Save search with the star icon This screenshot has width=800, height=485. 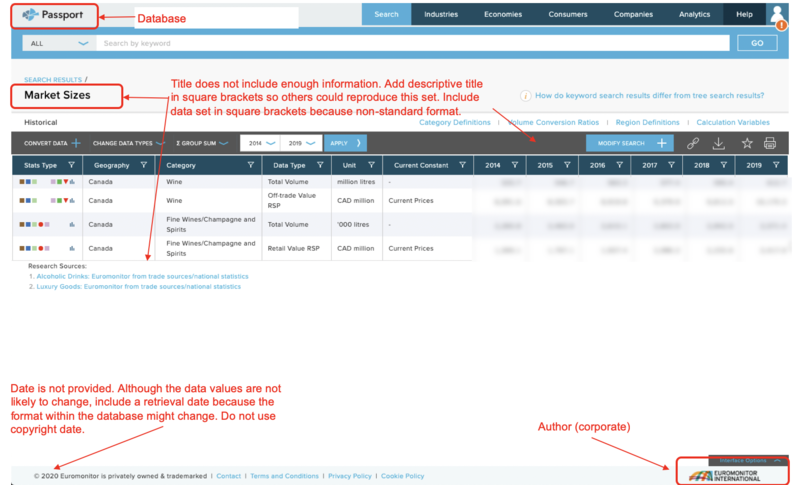click(747, 143)
